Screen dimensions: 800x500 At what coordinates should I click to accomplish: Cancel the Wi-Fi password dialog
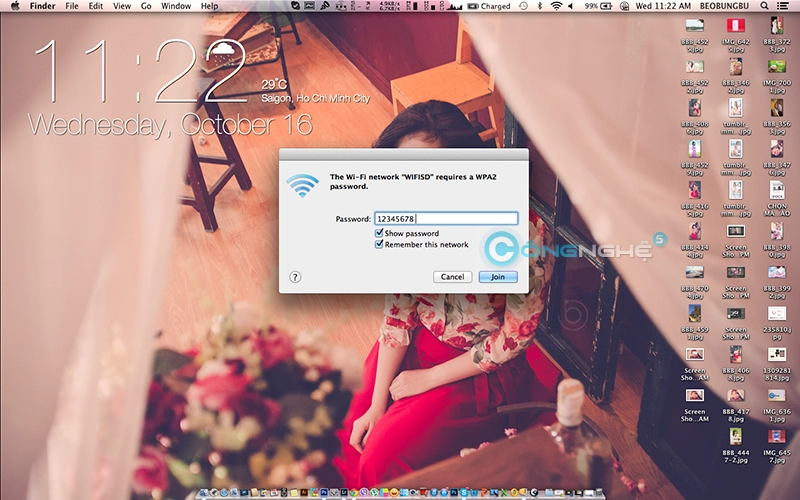[x=453, y=277]
